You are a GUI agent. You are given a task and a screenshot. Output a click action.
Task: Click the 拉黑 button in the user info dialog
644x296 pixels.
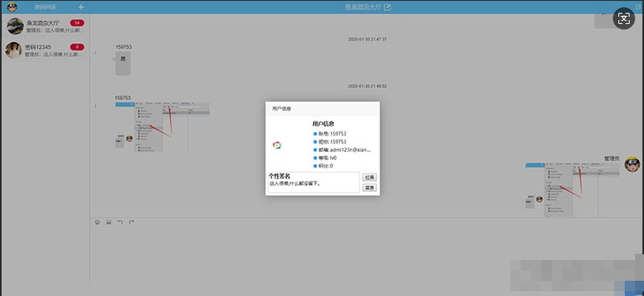point(369,177)
